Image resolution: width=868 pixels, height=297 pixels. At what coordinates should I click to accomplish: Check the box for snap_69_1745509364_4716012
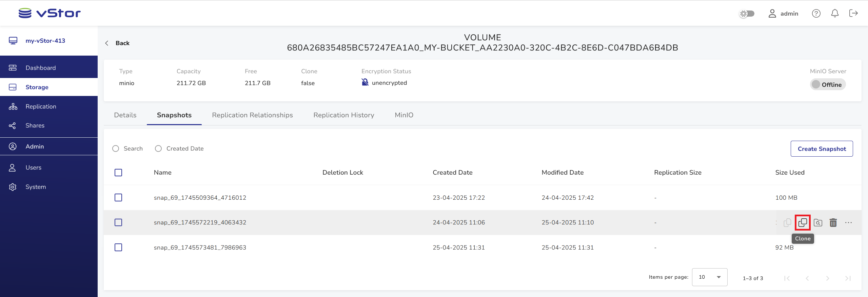click(118, 198)
